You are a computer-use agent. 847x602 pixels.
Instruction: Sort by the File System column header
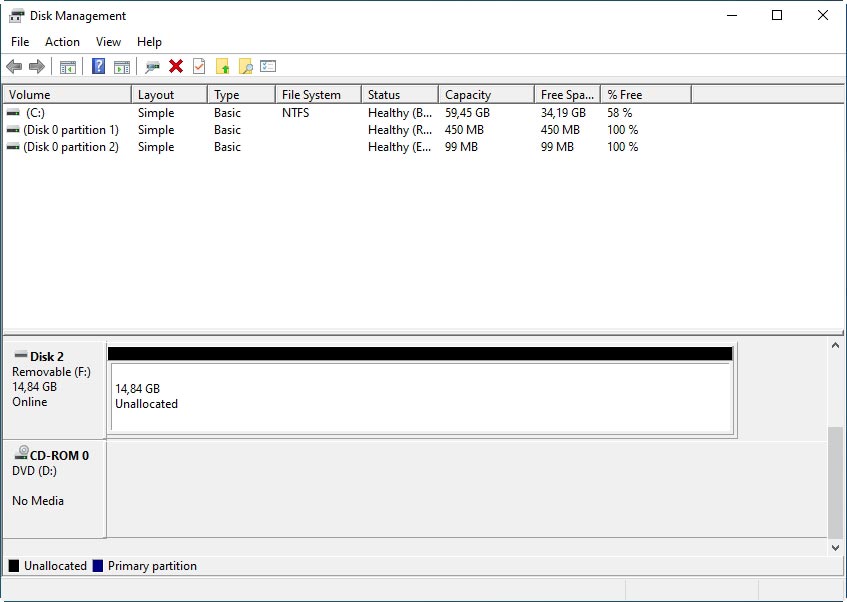point(318,95)
